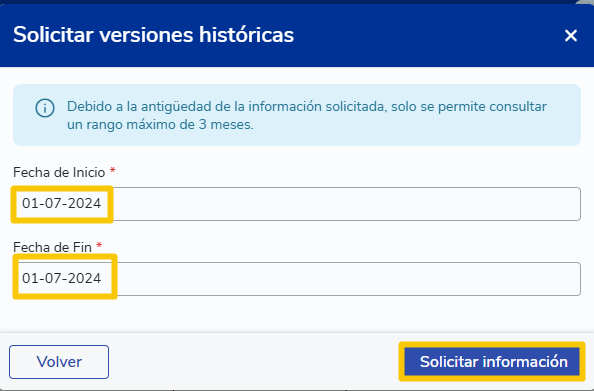Image resolution: width=594 pixels, height=391 pixels.
Task: Focus the Fecha de Inicio date field
Action: click(x=297, y=204)
